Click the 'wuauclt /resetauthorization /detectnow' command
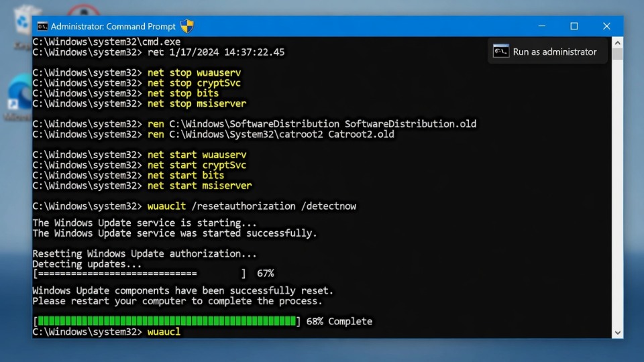This screenshot has width=644, height=362. 252,206
